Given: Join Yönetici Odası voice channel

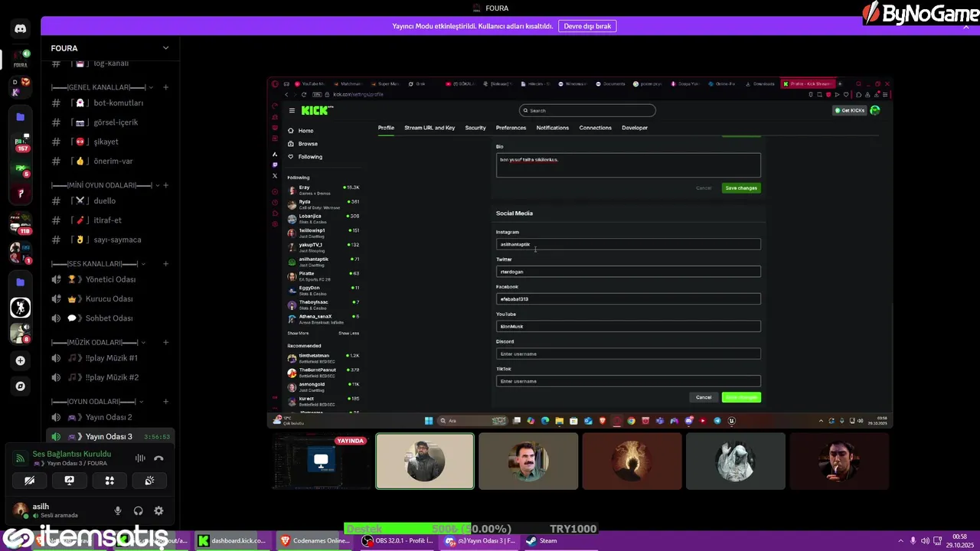Looking at the screenshot, I should click(110, 279).
